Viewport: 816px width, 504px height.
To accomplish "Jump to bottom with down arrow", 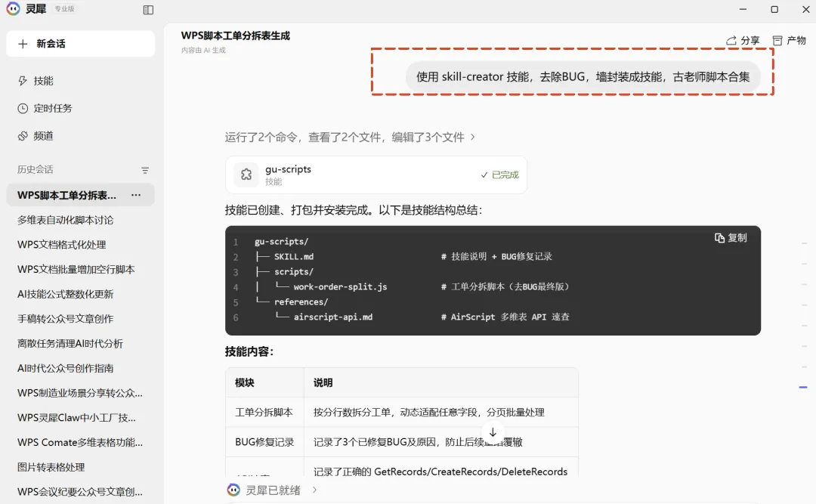I will [x=493, y=433].
